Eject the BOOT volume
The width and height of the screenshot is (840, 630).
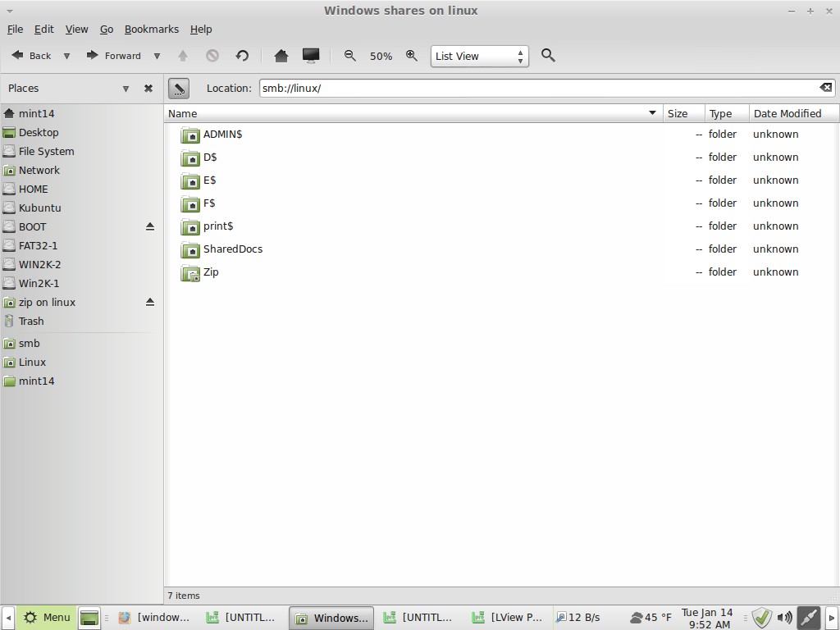pyautogui.click(x=150, y=226)
